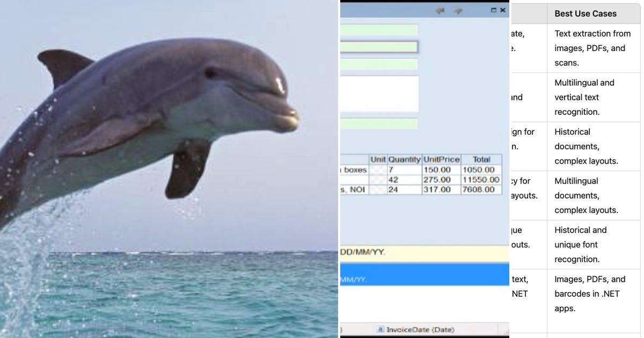Screen dimensions: 644x338
Task: Click the description cell ending in NOI
Action: 355,189
